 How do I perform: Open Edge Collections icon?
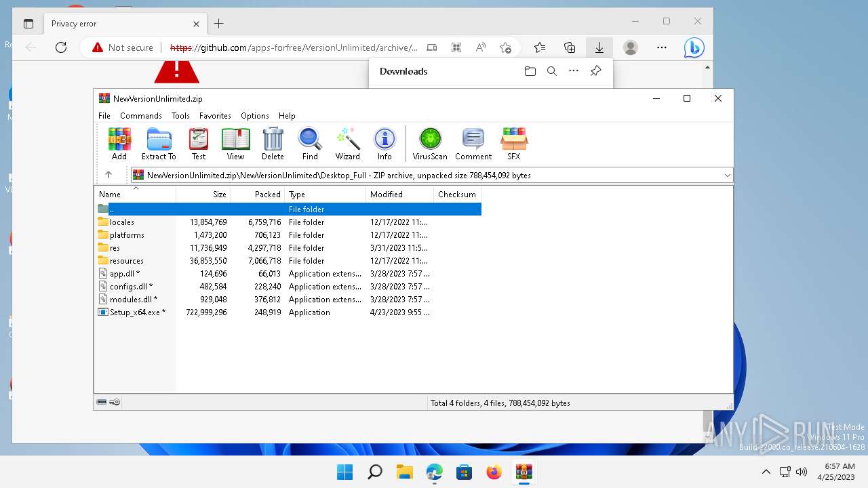pos(570,47)
